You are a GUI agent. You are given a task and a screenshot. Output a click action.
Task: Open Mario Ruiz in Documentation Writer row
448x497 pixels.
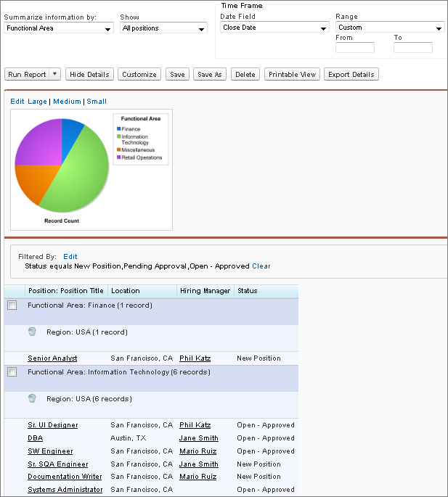198,477
